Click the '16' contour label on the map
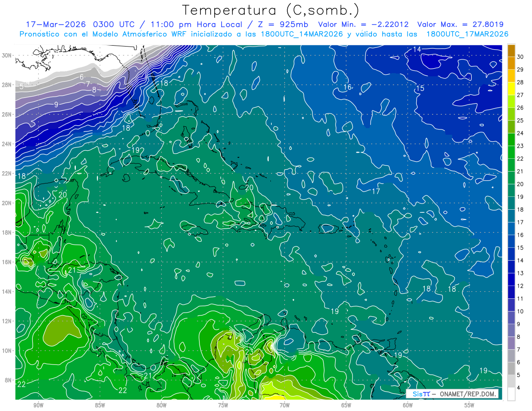 348,87
